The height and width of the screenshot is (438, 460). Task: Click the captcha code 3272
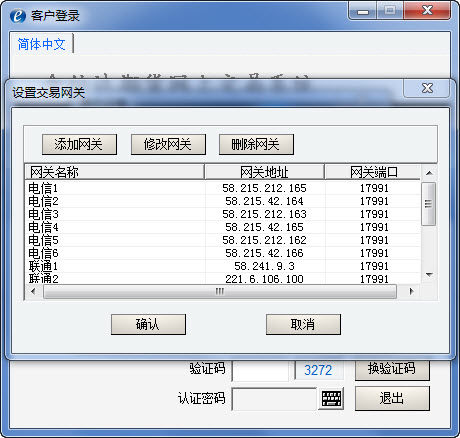point(318,370)
